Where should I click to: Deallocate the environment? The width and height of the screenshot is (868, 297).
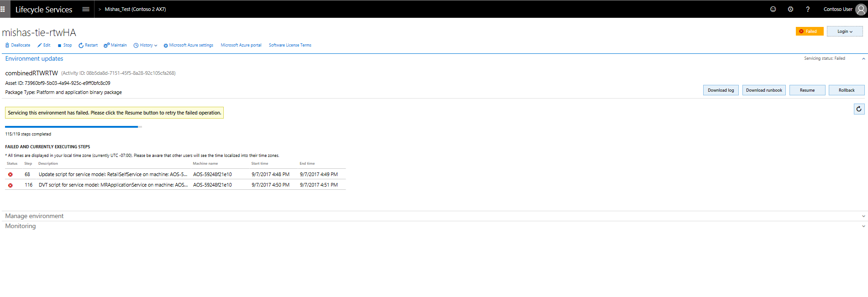(18, 45)
